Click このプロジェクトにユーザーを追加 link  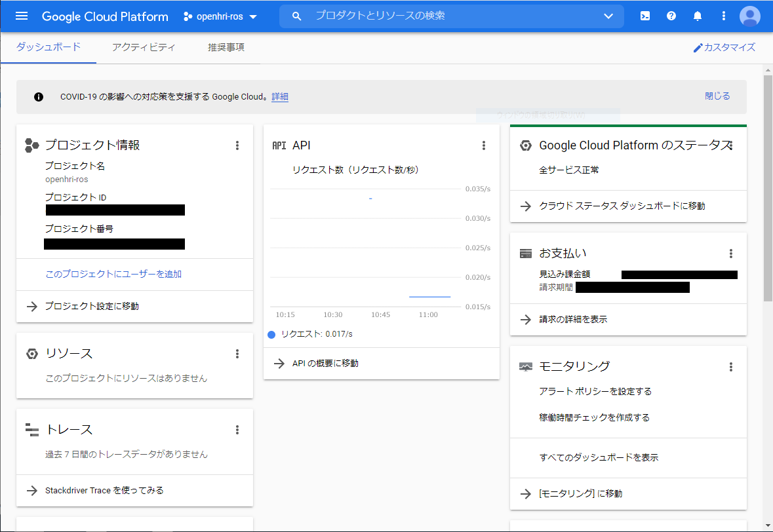pos(113,275)
